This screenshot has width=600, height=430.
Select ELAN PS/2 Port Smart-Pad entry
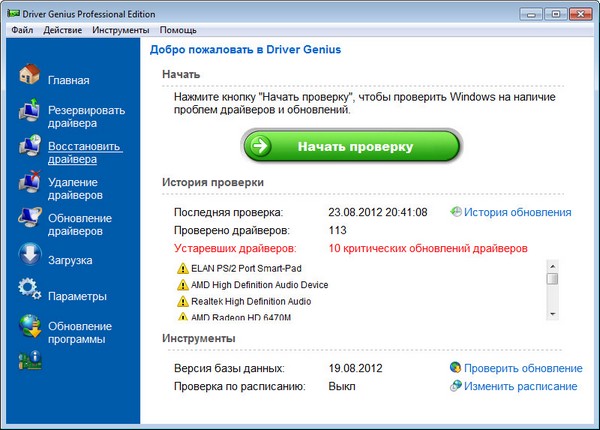(246, 268)
